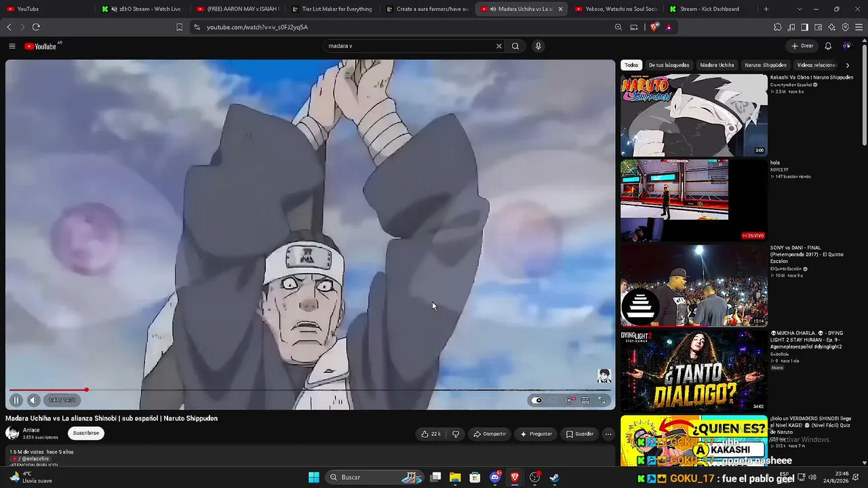This screenshot has height=488, width=868.
Task: Like the video with the thumbs-up button
Action: [431, 434]
